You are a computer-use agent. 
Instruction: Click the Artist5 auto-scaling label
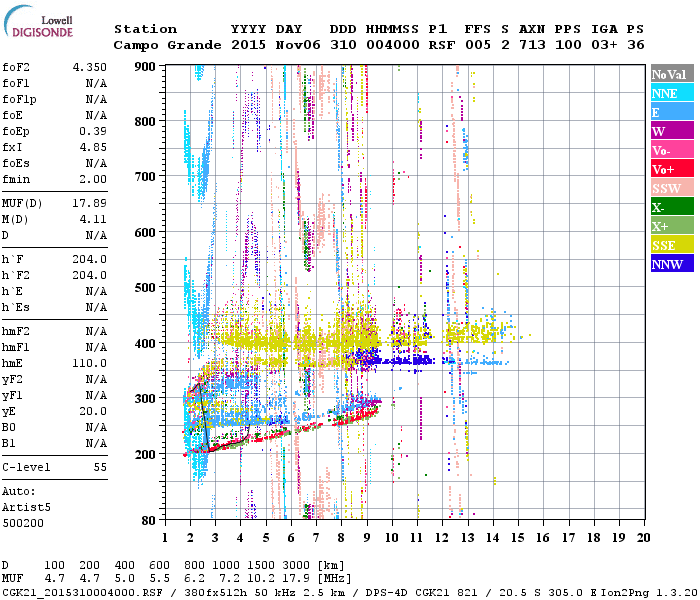click(x=26, y=508)
